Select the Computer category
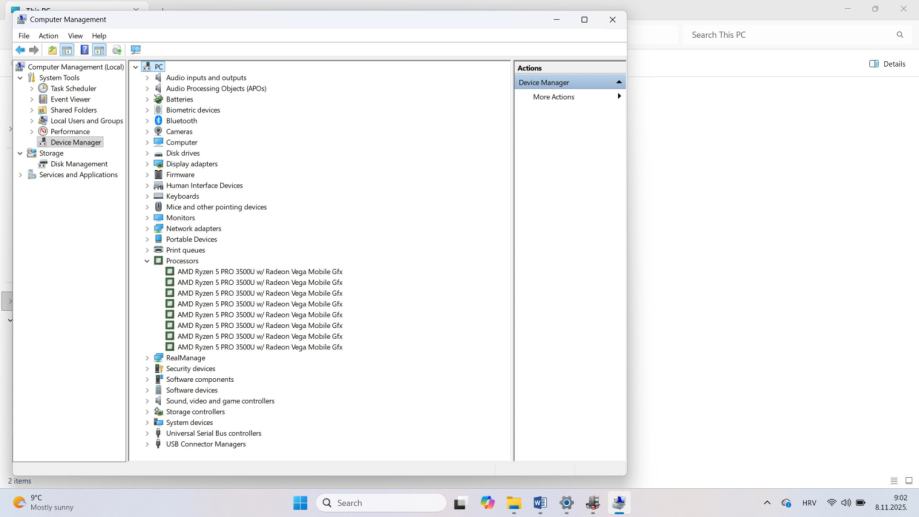This screenshot has height=517, width=919. pyautogui.click(x=181, y=142)
